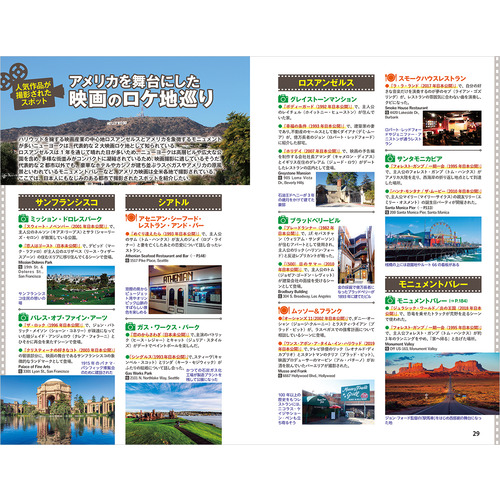Click the highlighted movie title オーシャンズ11
Screen dimensions: 500x500
tap(314, 318)
